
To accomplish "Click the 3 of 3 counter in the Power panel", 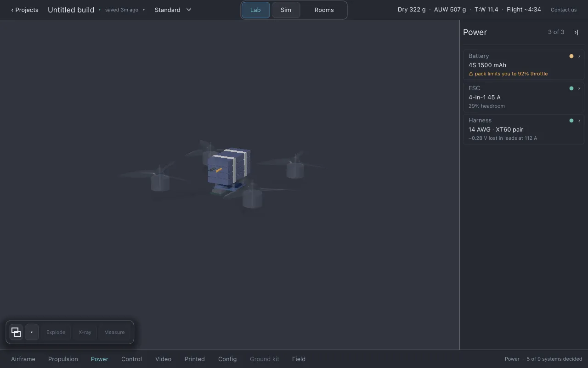I will coord(556,32).
